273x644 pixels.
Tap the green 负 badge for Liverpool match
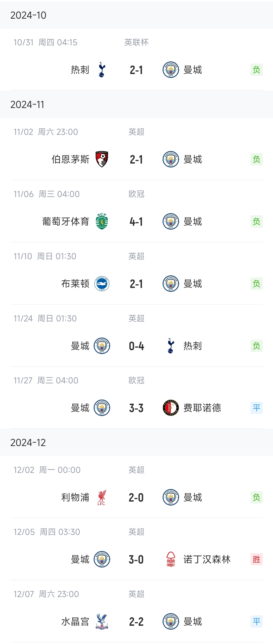256,497
